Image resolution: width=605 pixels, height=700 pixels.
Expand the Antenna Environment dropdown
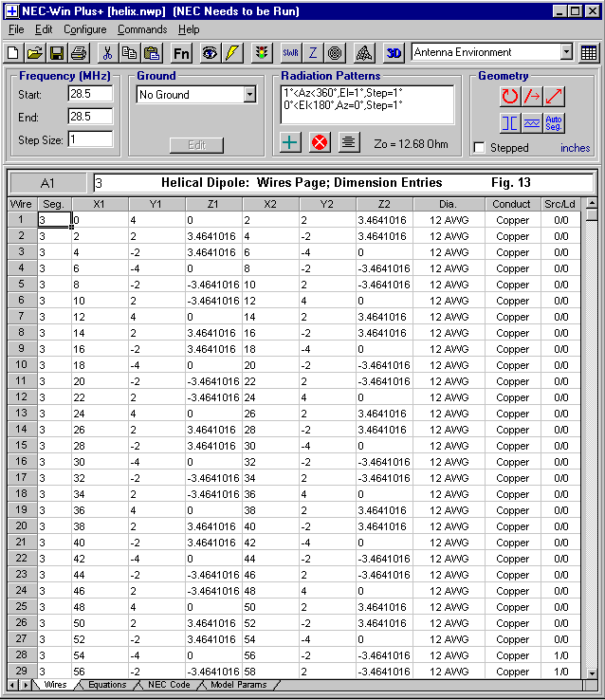pyautogui.click(x=566, y=52)
